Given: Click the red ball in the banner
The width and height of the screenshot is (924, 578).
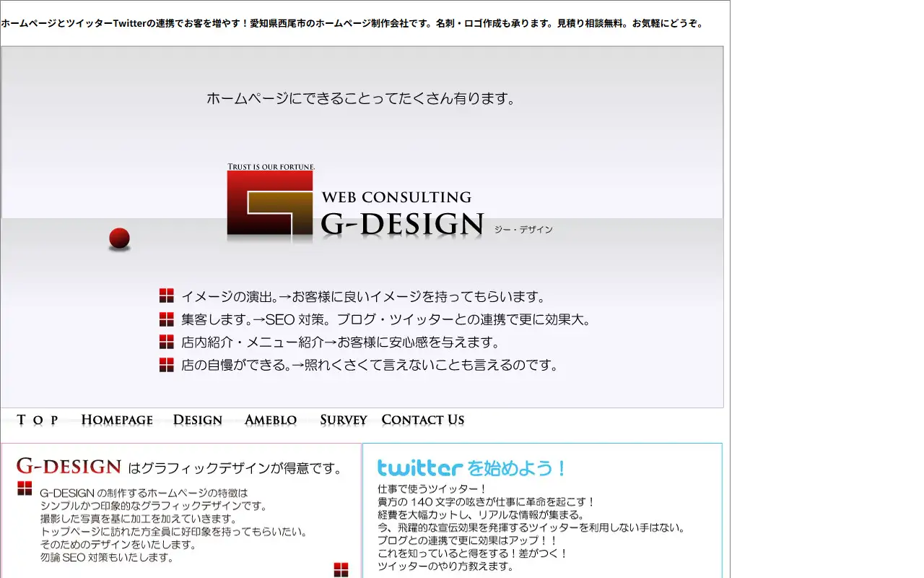Looking at the screenshot, I should pos(119,238).
